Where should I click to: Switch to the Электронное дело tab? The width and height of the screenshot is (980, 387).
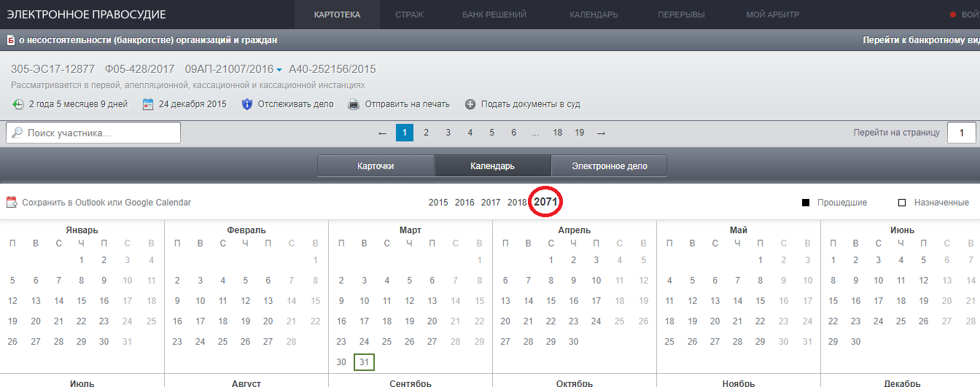click(609, 166)
